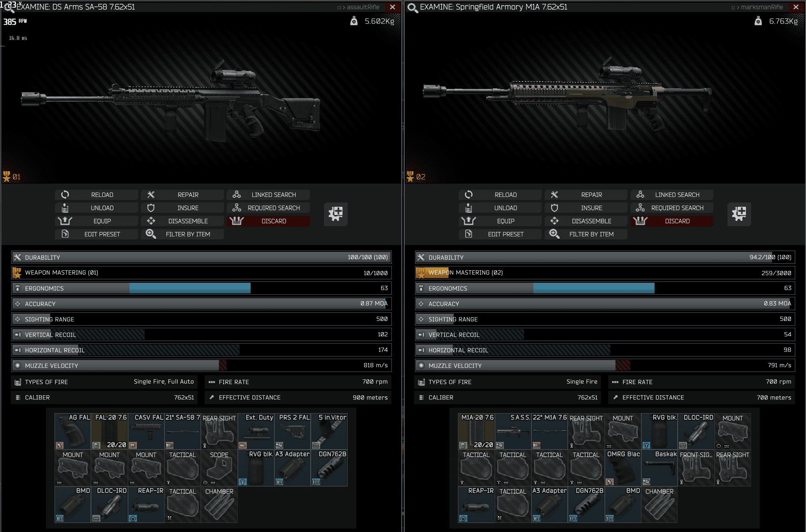Click the M1A Weapon Mastering bar
The height and width of the screenshot is (532, 806).
(x=605, y=273)
